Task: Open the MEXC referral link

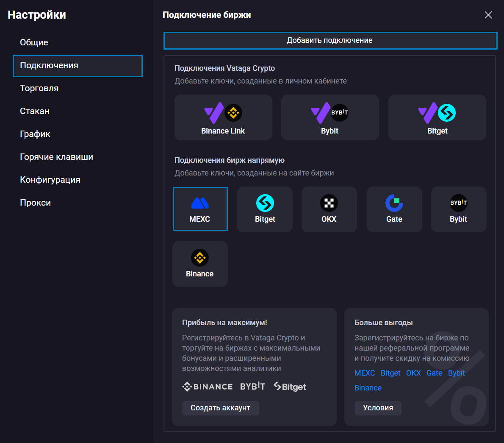Action: click(365, 373)
